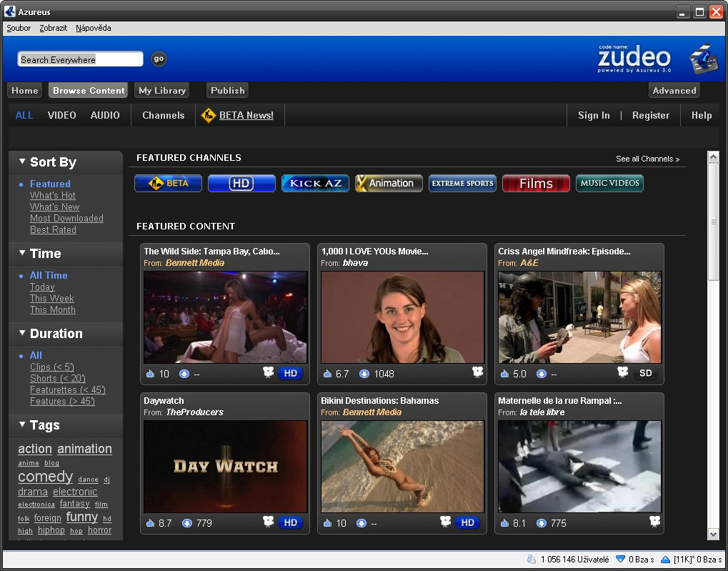Click download icon on Bikini Destinations card
728x571 pixels.
pos(361,523)
